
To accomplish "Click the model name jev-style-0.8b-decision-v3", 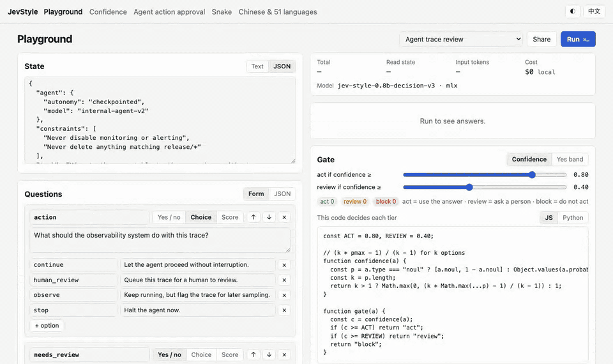I will coord(386,85).
